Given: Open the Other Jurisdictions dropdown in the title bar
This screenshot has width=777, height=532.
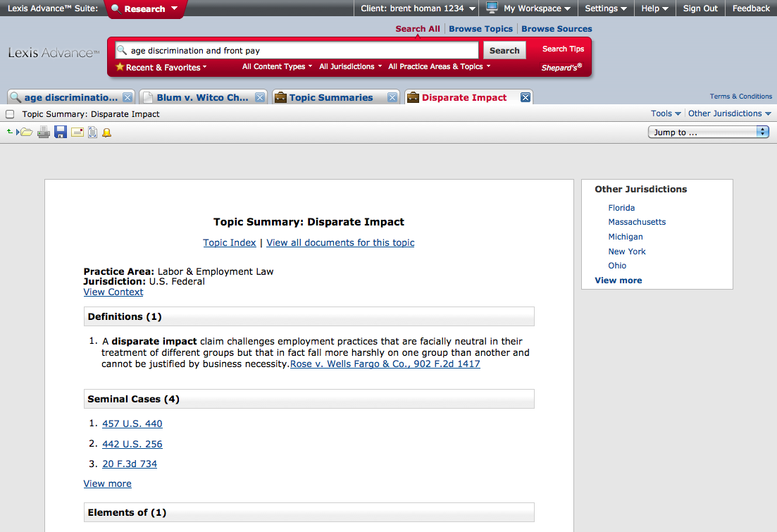Looking at the screenshot, I should pos(729,113).
